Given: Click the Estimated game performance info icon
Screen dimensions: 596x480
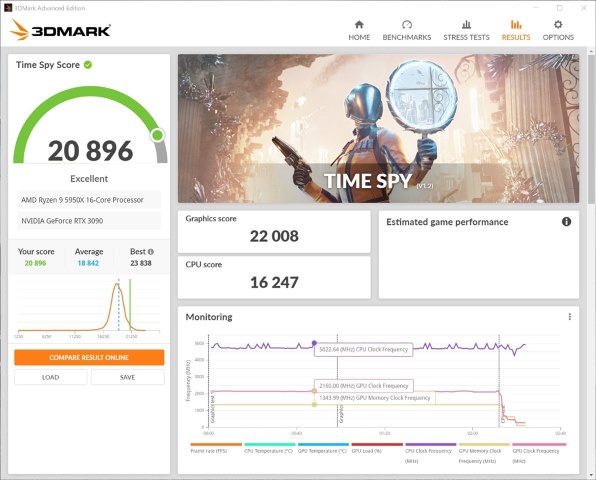Looking at the screenshot, I should click(566, 222).
